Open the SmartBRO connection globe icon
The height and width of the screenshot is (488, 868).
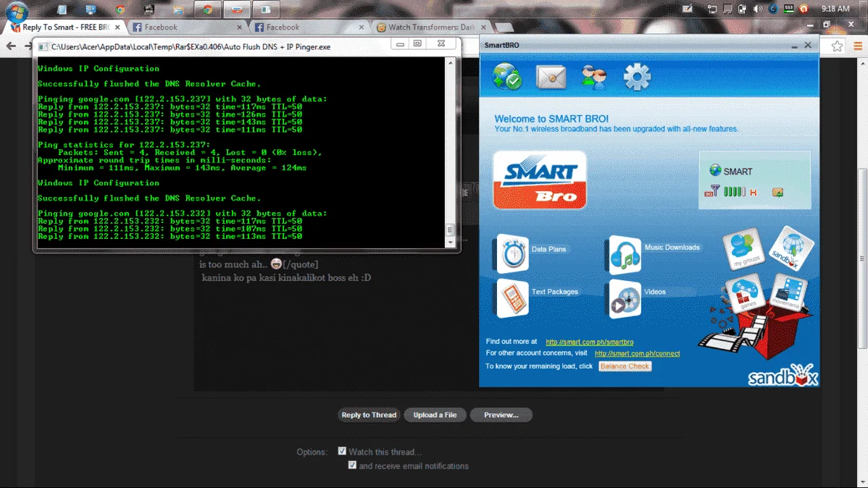507,77
